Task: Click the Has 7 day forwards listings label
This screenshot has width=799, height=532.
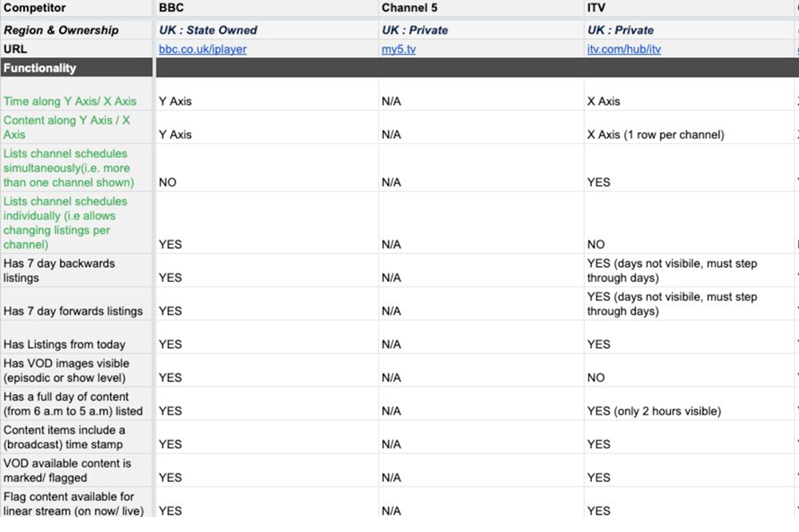Action: 73,311
